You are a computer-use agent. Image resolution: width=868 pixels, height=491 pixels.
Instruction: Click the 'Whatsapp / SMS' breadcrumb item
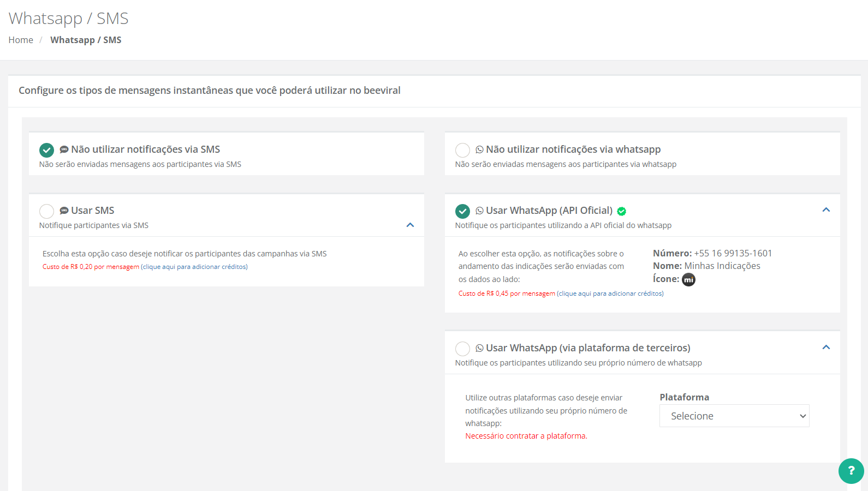[86, 40]
